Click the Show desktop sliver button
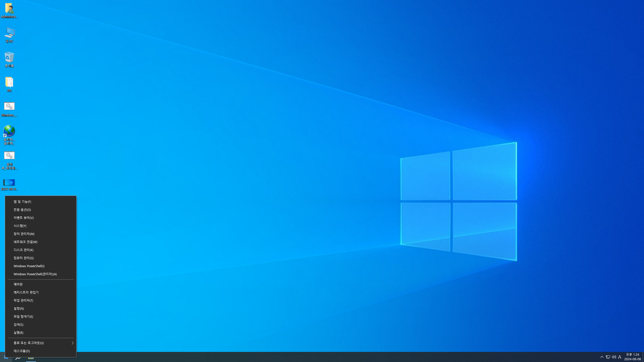Image resolution: width=644 pixels, height=362 pixels. click(x=643, y=357)
